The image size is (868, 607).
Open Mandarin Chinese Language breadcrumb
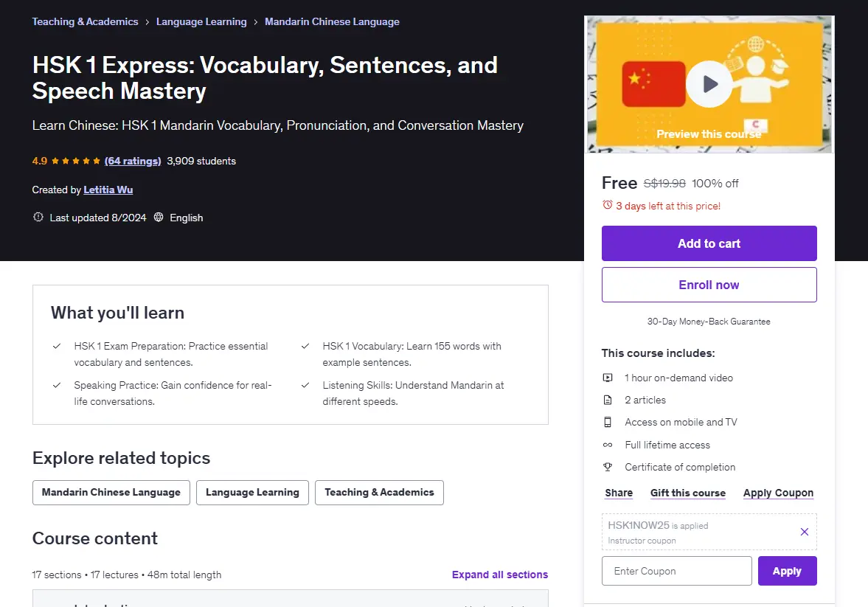[x=332, y=21]
